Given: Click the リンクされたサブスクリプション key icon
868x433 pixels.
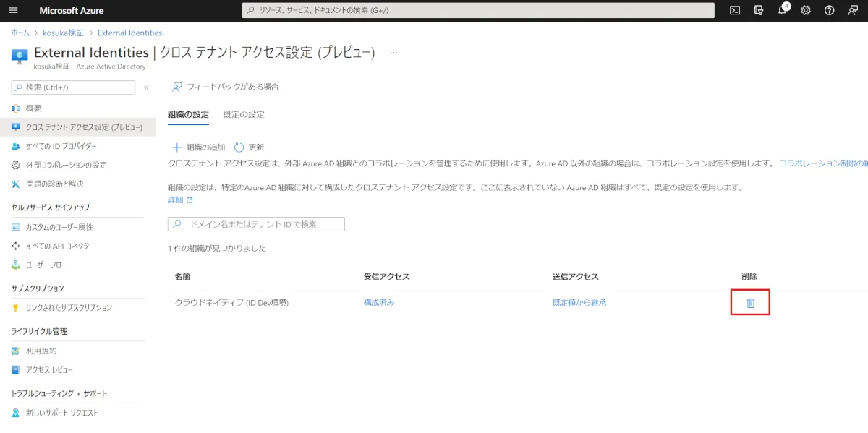Looking at the screenshot, I should click(x=16, y=308).
